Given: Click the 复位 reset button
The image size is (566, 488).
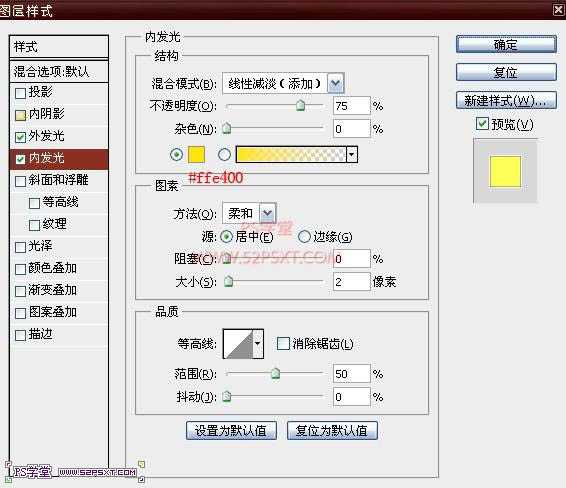Looking at the screenshot, I should pos(506,72).
